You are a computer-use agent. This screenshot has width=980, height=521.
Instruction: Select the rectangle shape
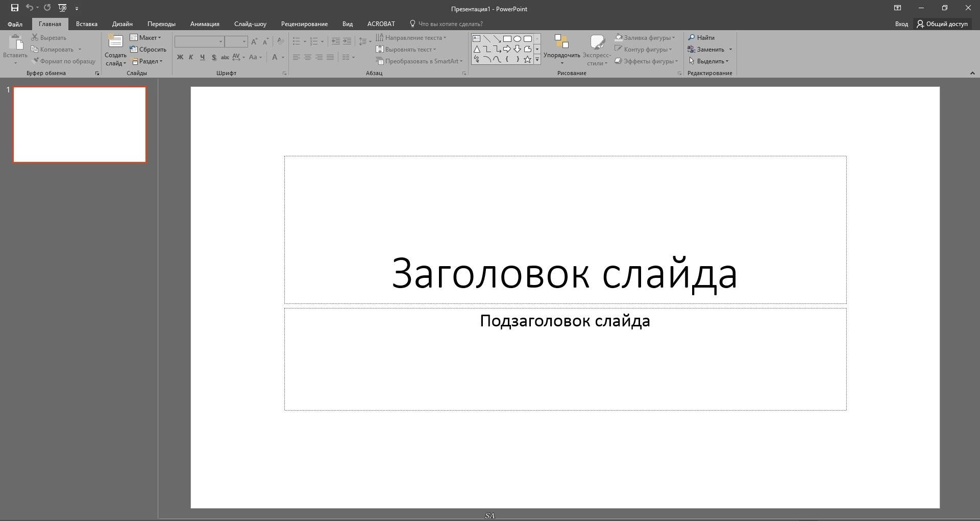(x=507, y=38)
